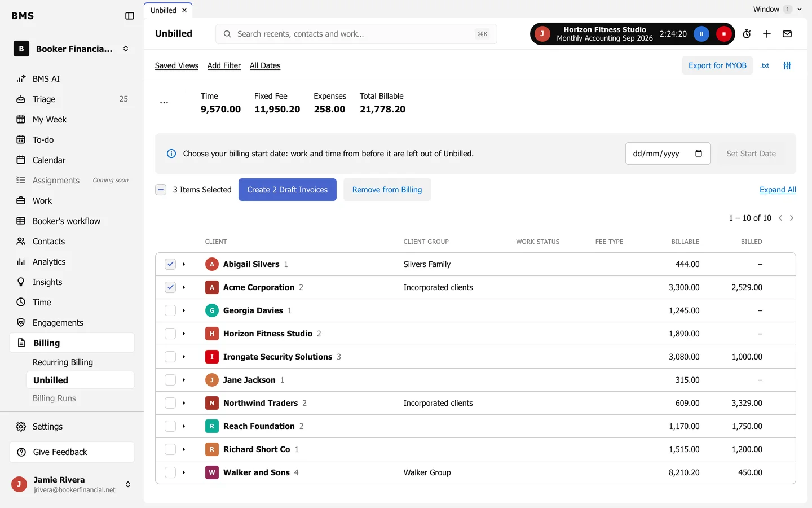Click the billing start date field

(668, 154)
